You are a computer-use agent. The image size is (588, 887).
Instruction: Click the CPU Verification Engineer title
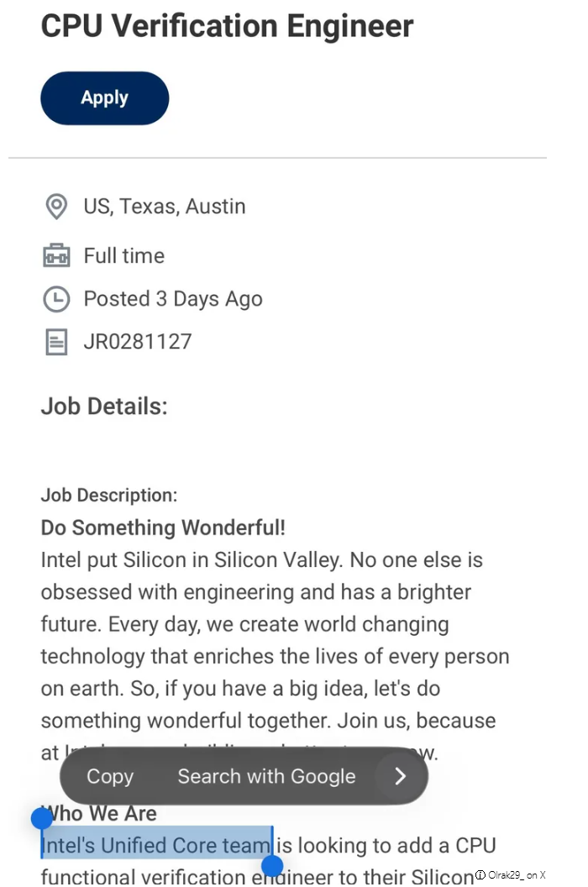227,26
